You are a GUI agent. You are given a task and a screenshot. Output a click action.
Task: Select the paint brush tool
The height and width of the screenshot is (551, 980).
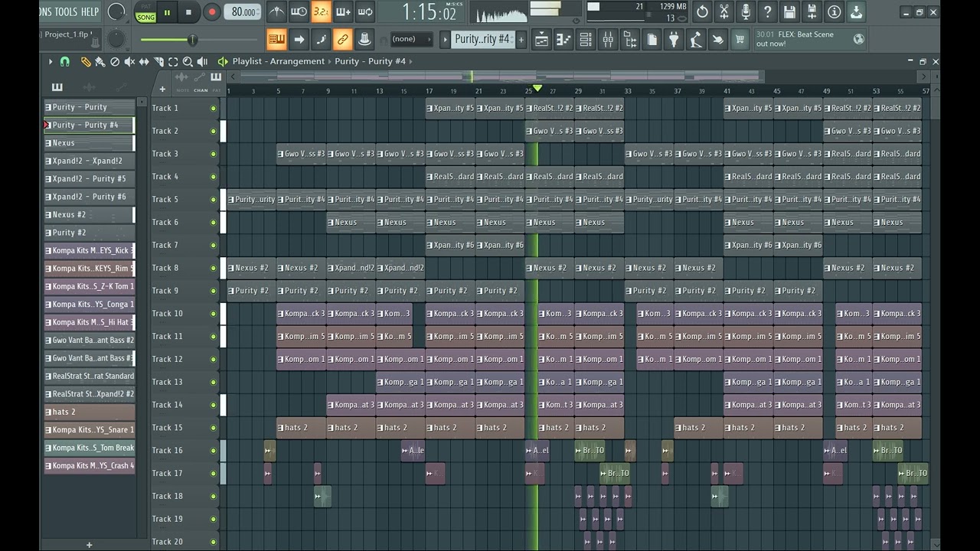point(100,61)
